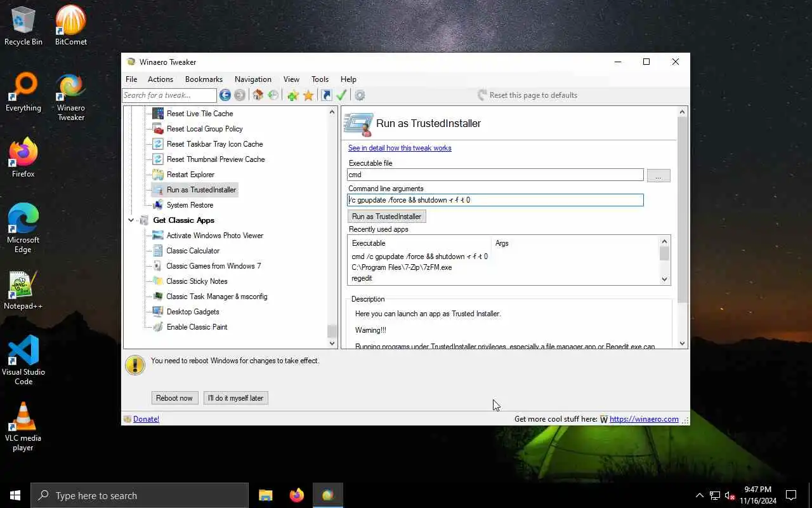Viewport: 812px width, 508px height.
Task: Click the Desktop Gadgets icon
Action: tap(158, 312)
